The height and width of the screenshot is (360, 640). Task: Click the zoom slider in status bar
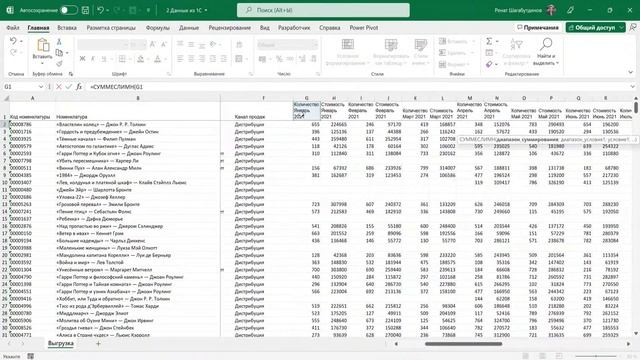596,356
